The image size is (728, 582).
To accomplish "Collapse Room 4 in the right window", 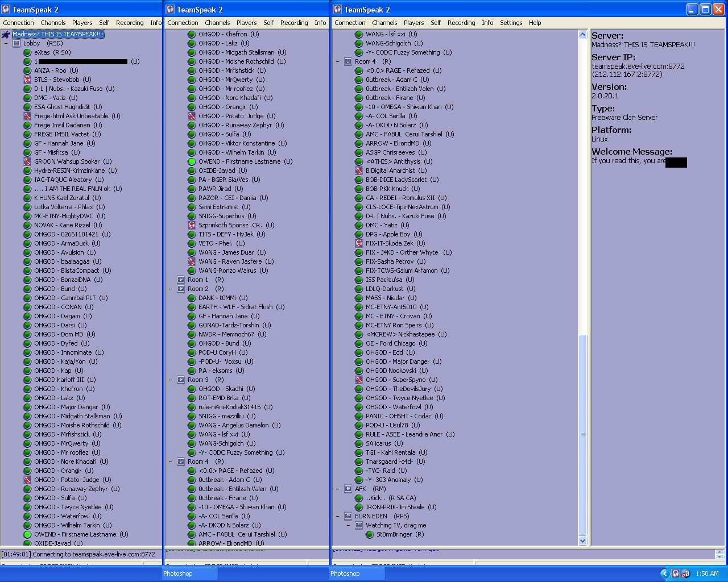I will (338, 61).
